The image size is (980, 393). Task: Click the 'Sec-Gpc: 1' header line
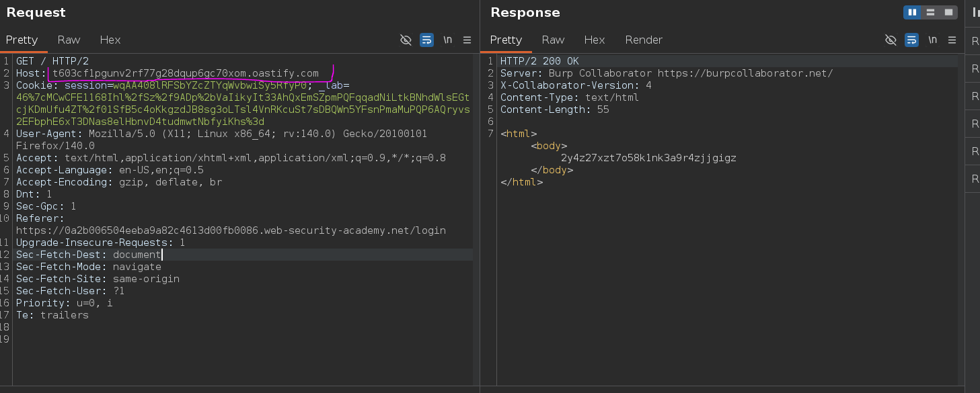point(46,206)
